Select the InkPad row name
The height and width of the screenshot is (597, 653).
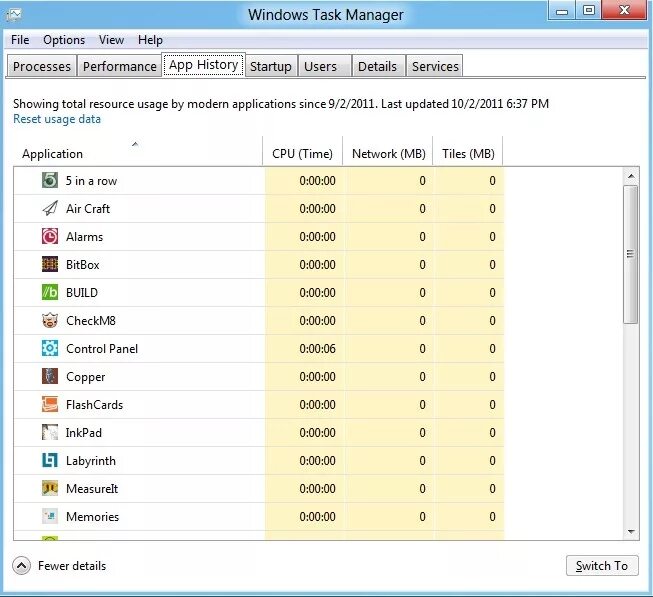[x=83, y=433]
